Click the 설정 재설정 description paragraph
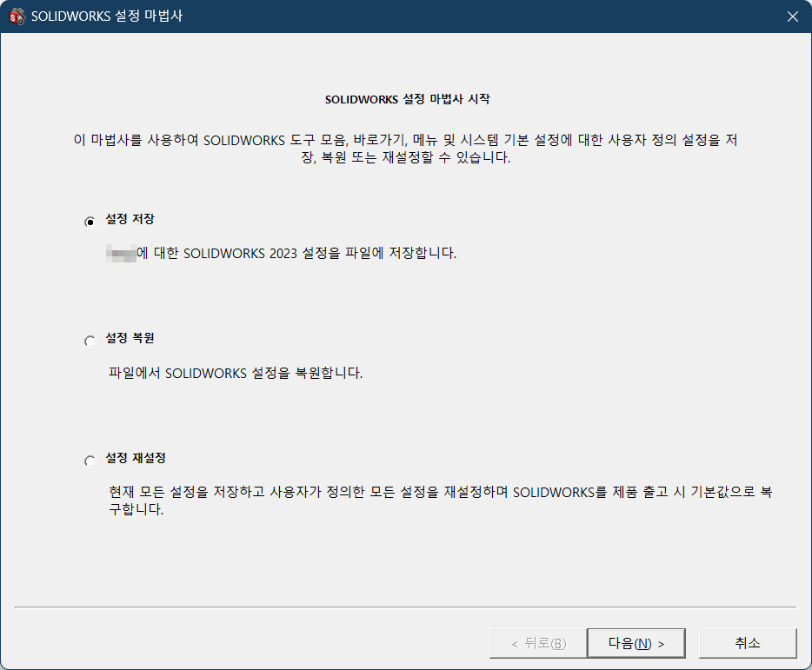The width and height of the screenshot is (812, 670). point(441,501)
